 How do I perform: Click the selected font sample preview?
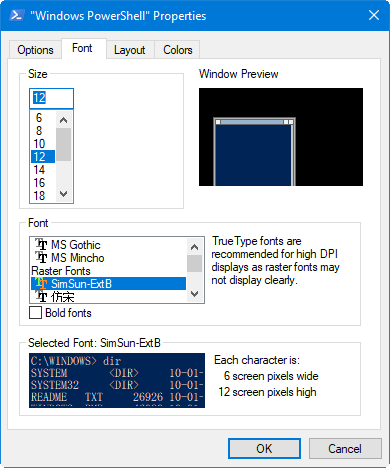117,380
